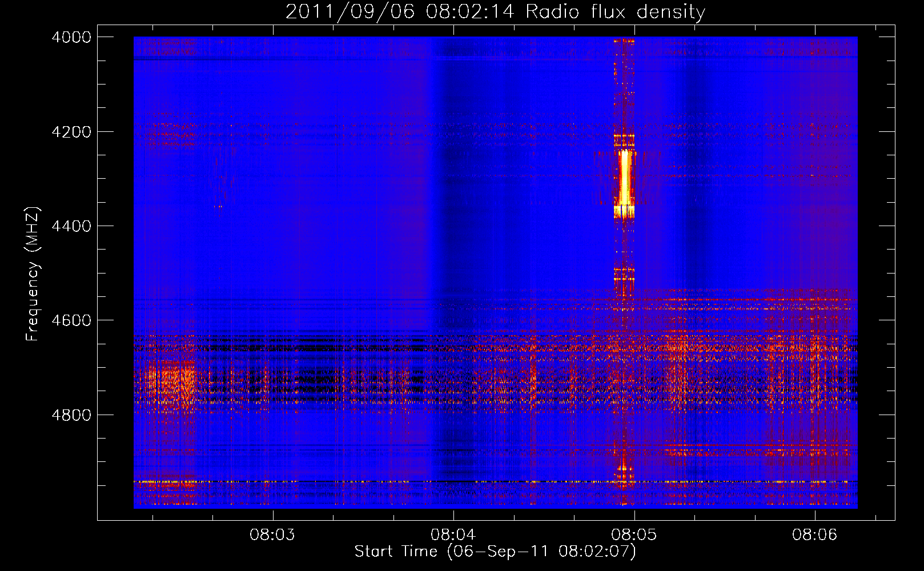Screen dimensions: 924x571
Task: Click the '08:05' time axis label
Action: click(634, 535)
